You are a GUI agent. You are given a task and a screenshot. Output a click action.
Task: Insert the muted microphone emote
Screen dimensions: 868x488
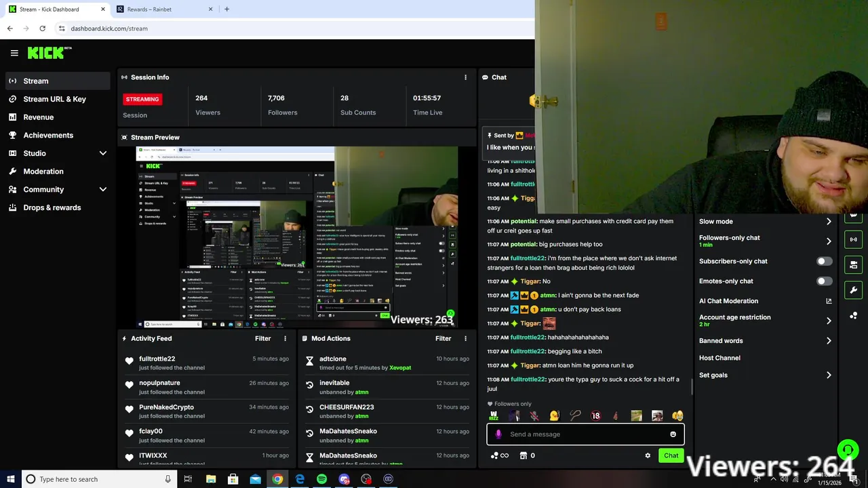534,416
